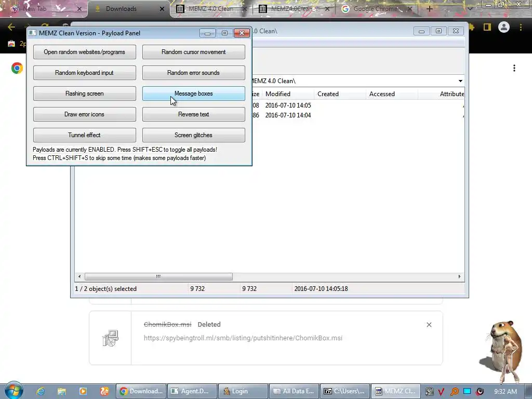Open the 9:32 AM system clock
The width and height of the screenshot is (532, 399).
[505, 392]
